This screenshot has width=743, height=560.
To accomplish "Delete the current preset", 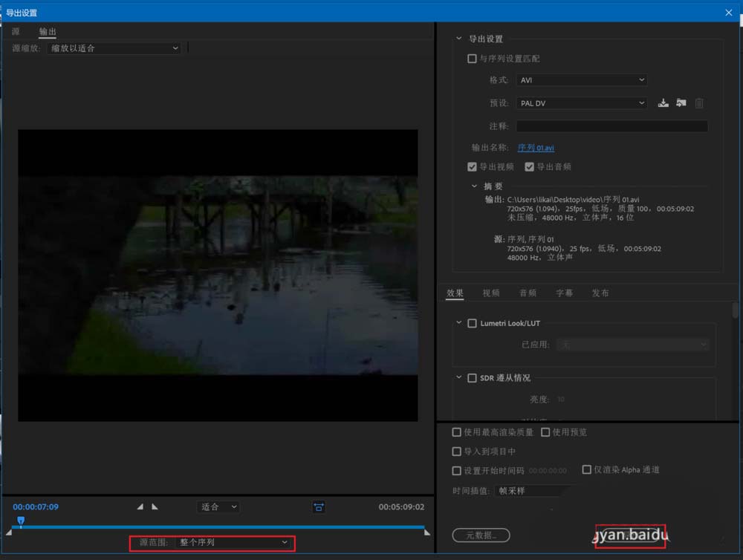I will pyautogui.click(x=698, y=102).
